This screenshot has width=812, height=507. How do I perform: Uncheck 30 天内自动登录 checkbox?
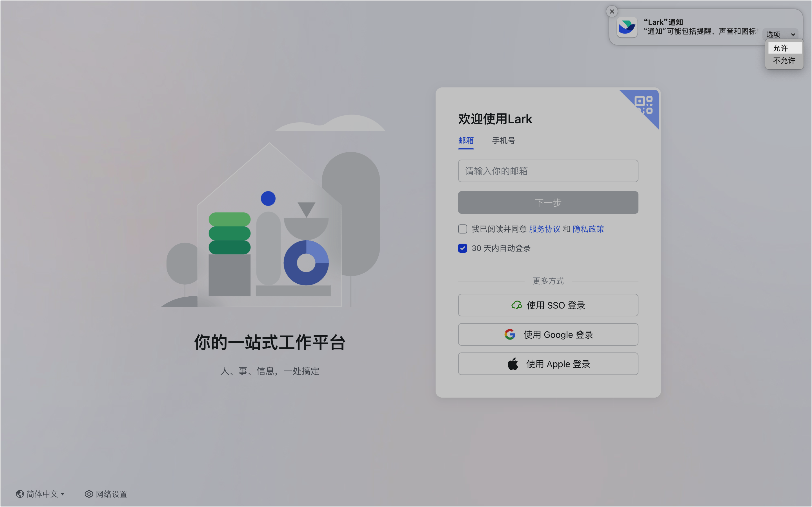coord(463,248)
